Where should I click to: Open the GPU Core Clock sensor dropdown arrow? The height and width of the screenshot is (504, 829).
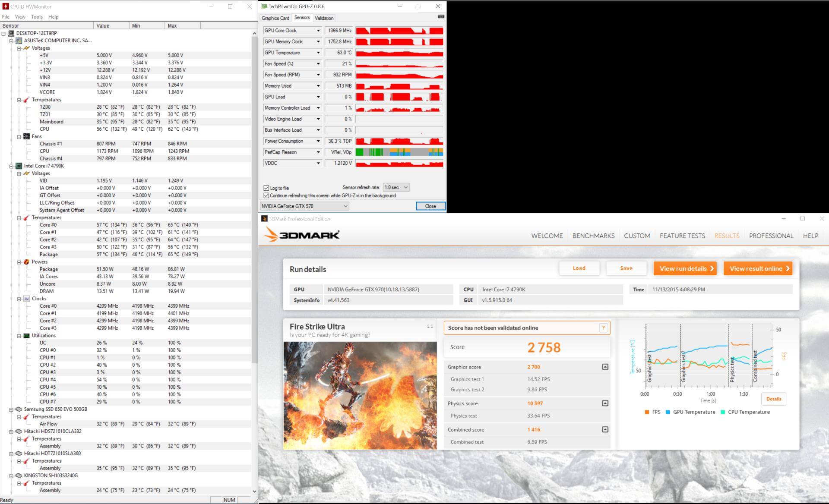(318, 31)
